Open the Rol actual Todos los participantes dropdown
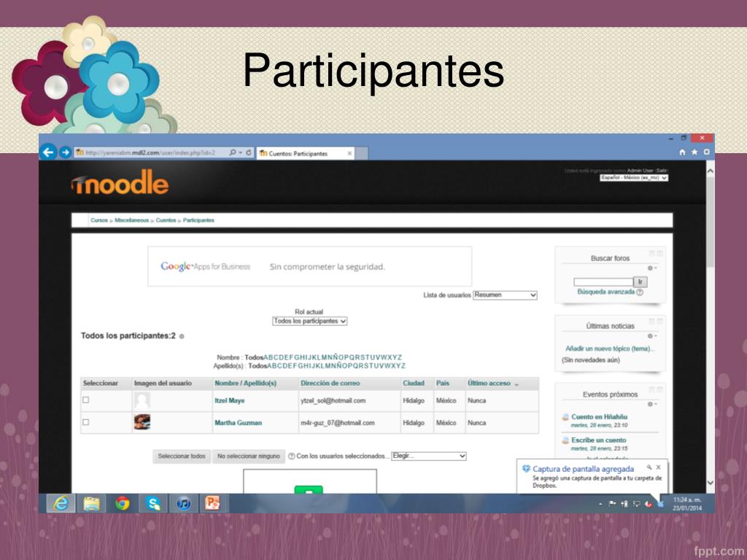747x560 pixels. click(309, 322)
